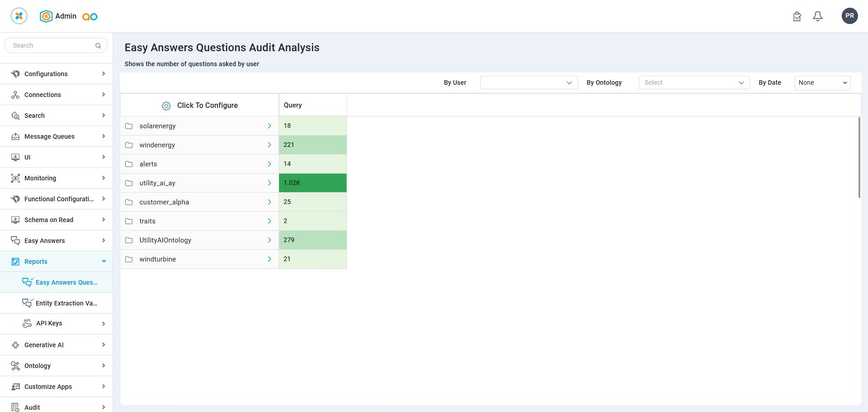868x412 pixels.
Task: Click the gear icon beside Click To Configure
Action: click(x=166, y=106)
